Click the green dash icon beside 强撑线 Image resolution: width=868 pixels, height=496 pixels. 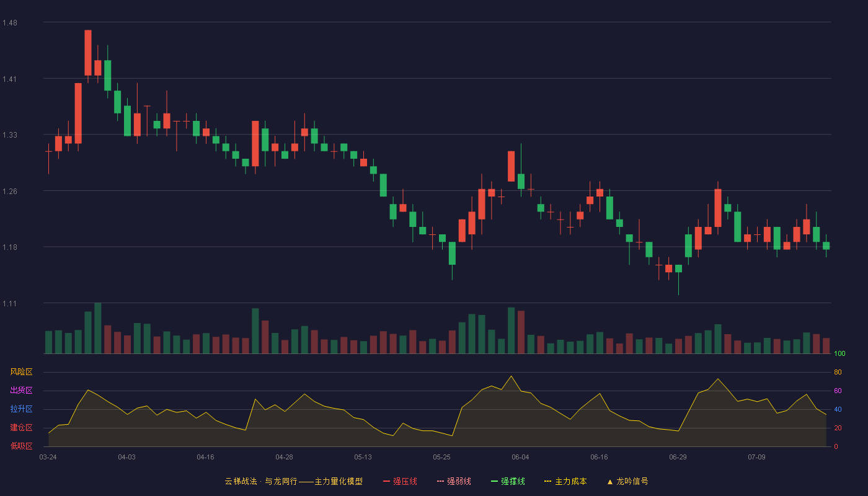[x=495, y=481]
